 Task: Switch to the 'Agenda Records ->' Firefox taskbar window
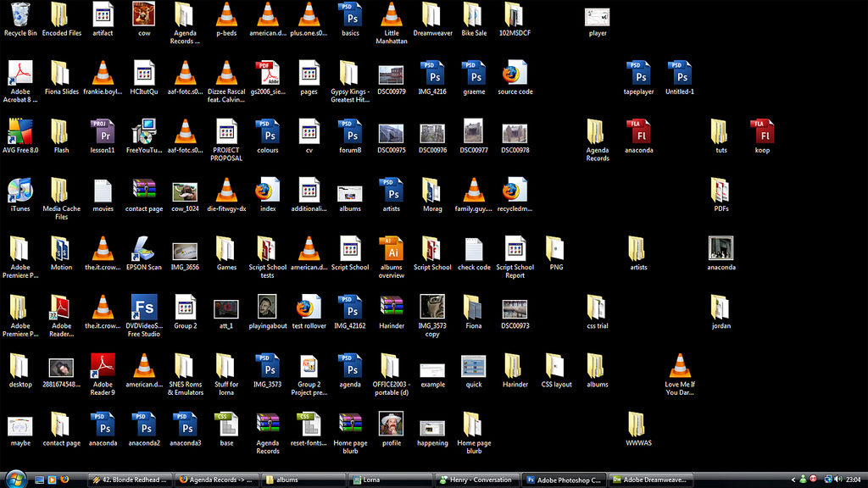216,480
